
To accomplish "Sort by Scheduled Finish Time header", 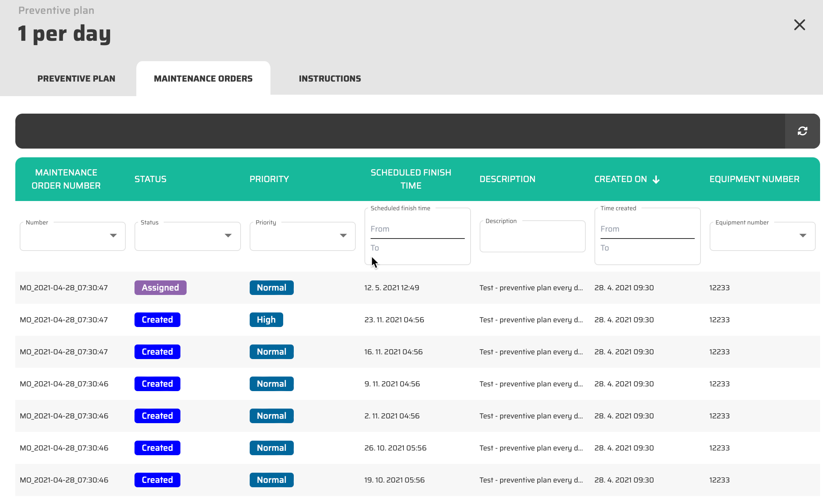I will (x=410, y=179).
